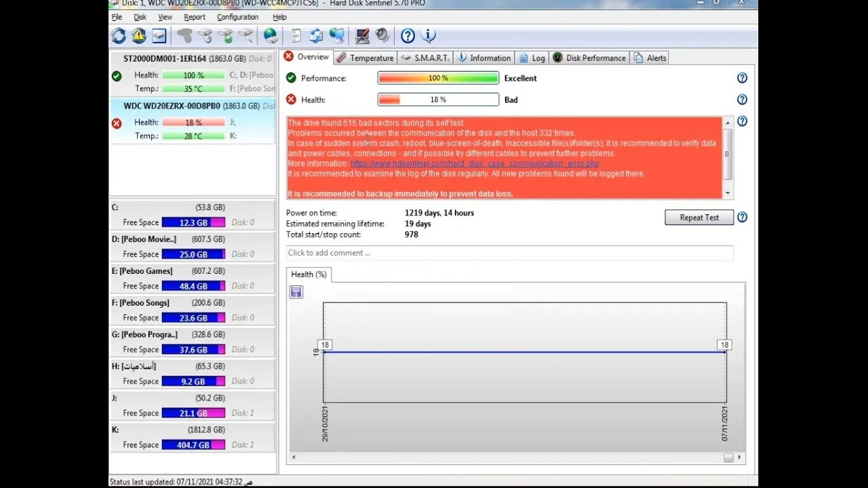Open the Disk menu
This screenshot has height=488, width=868.
140,17
